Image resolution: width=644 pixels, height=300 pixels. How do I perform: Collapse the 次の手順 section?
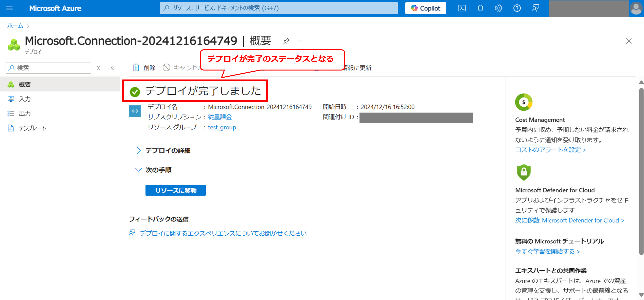click(153, 170)
